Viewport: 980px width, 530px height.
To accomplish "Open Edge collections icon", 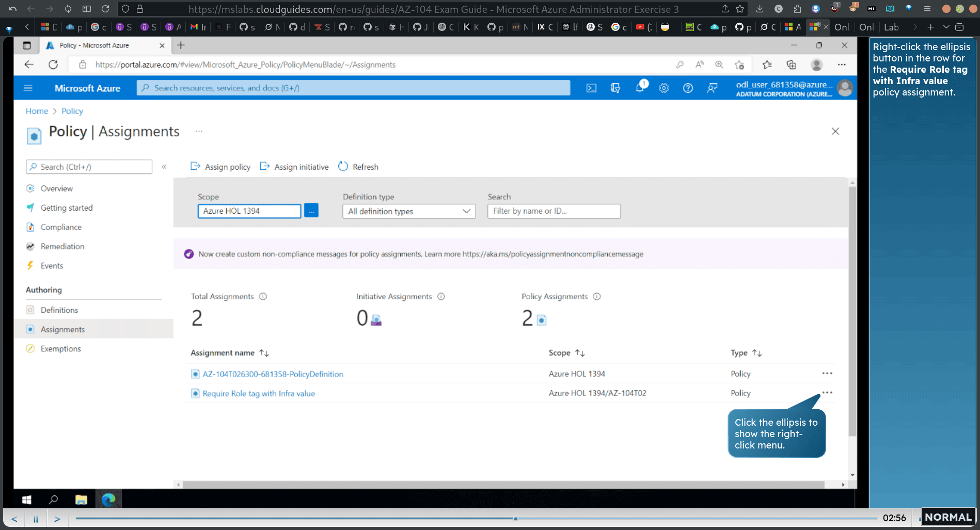I will tap(791, 65).
